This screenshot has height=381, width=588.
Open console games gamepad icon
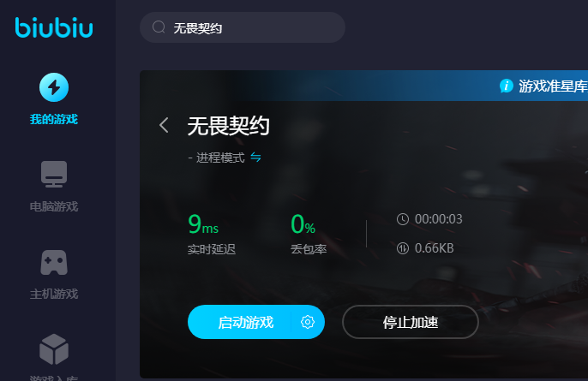(54, 263)
